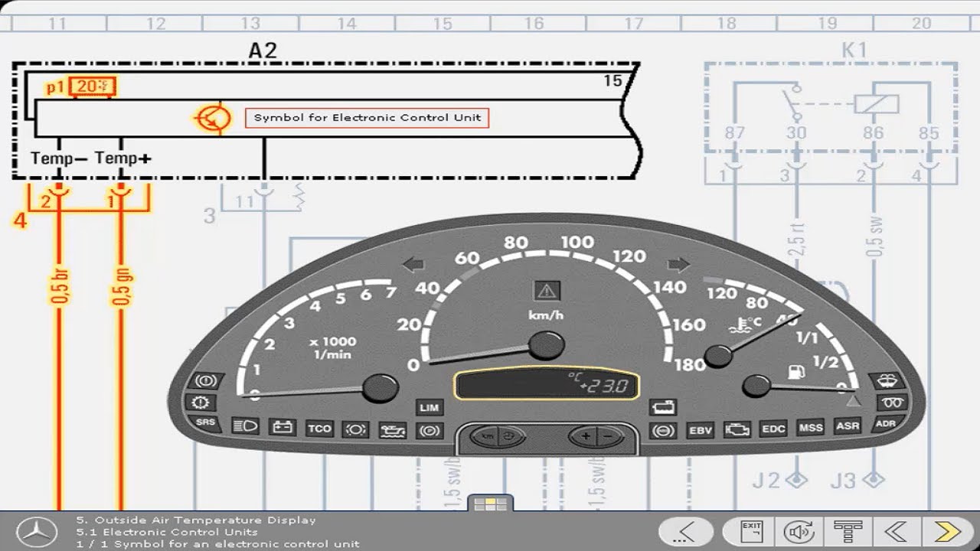Image resolution: width=980 pixels, height=551 pixels.
Task: Click the 0,5 br wire label
Action: [x=60, y=285]
